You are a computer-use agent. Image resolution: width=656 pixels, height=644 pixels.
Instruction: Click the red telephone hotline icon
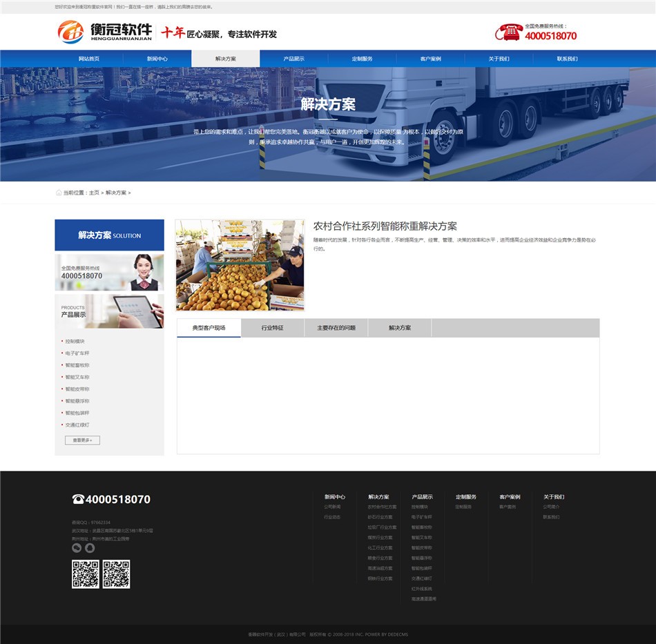tap(508, 32)
